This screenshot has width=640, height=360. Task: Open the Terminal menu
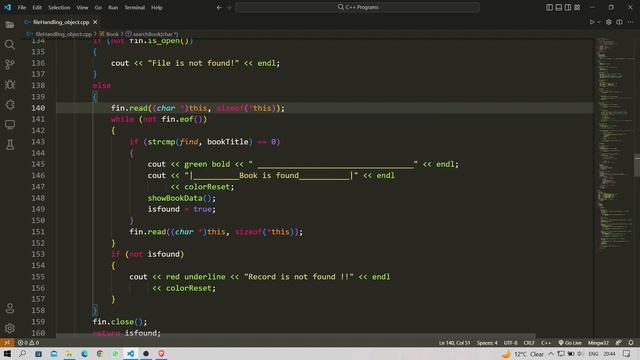pos(135,7)
